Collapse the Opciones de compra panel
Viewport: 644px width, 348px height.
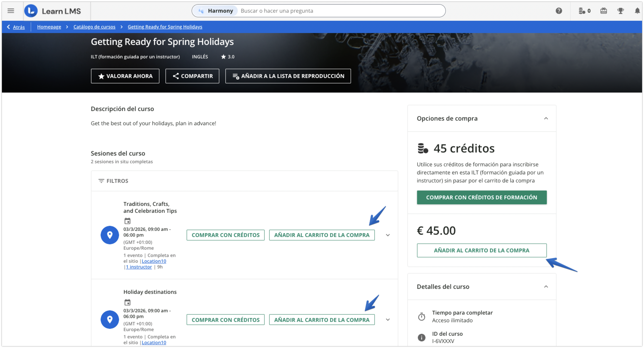pos(546,118)
